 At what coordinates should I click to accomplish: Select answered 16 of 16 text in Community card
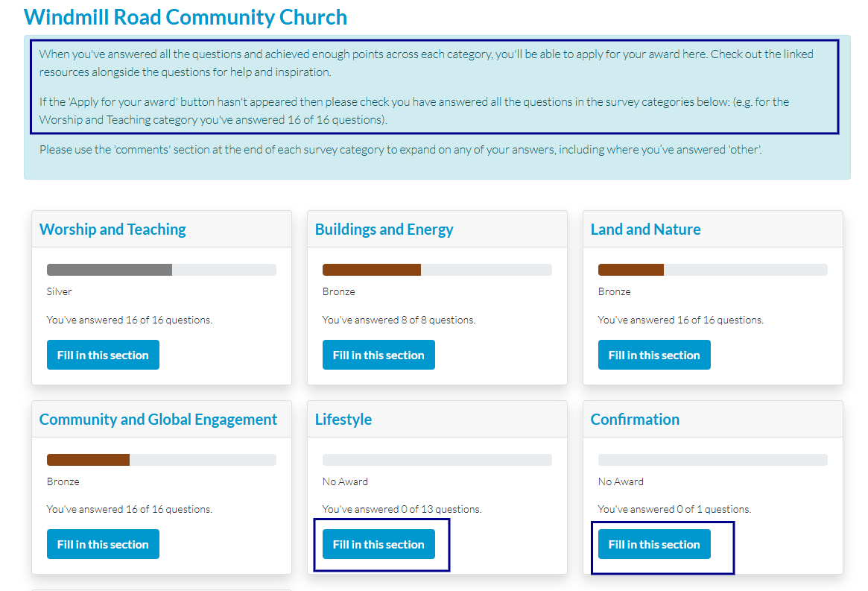(130, 509)
